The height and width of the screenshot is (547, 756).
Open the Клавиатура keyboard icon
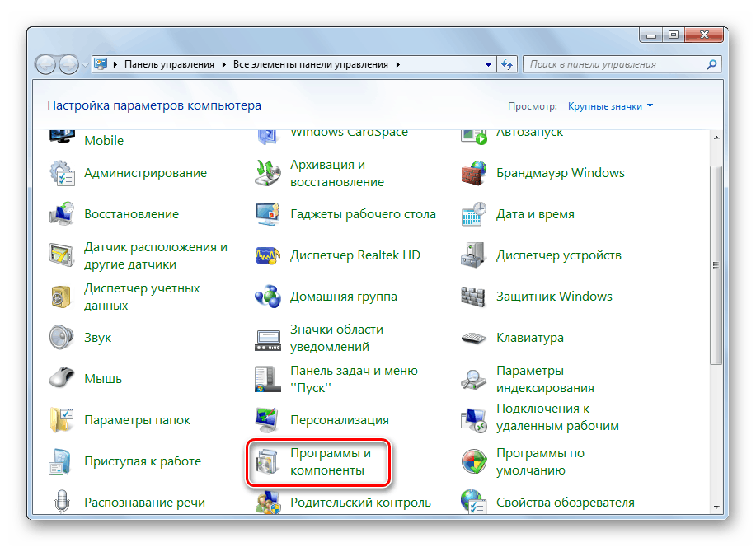[x=474, y=338]
